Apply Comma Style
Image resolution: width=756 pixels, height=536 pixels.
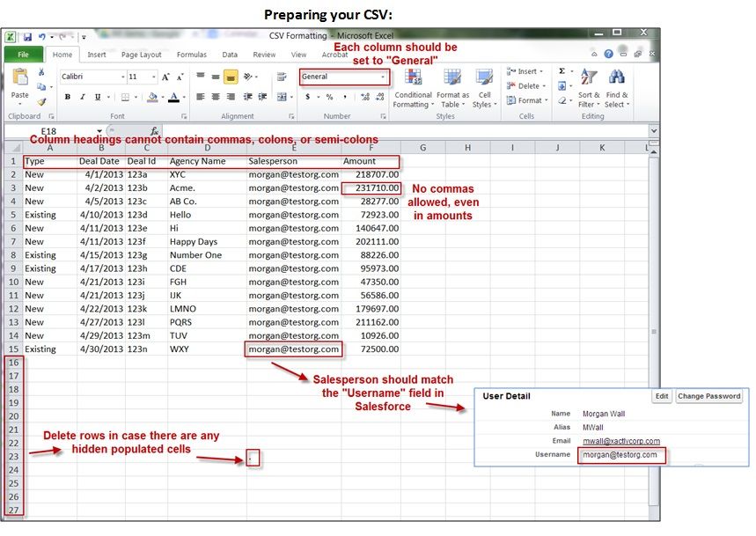click(x=345, y=97)
